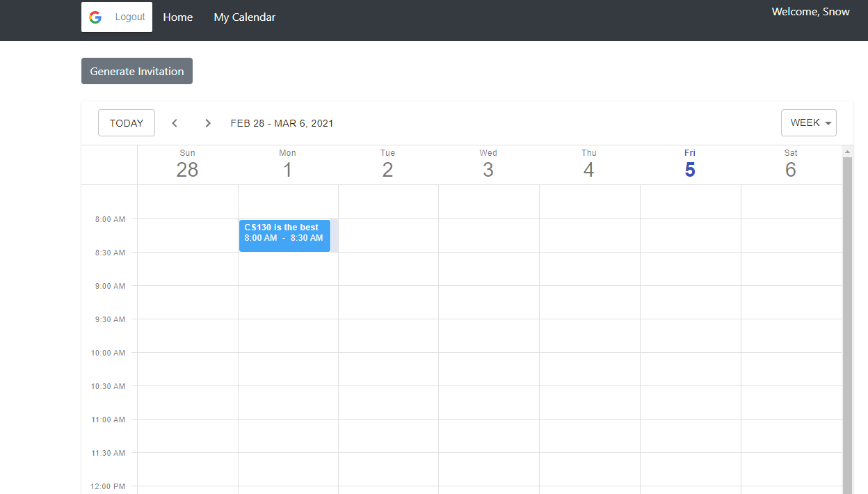Select Friday 5 highlighted day header
The height and width of the screenshot is (494, 868).
(x=690, y=165)
